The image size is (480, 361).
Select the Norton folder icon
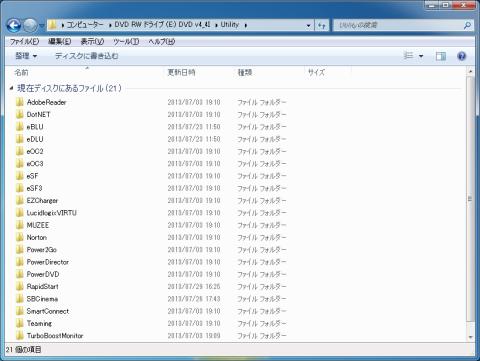[x=20, y=237]
